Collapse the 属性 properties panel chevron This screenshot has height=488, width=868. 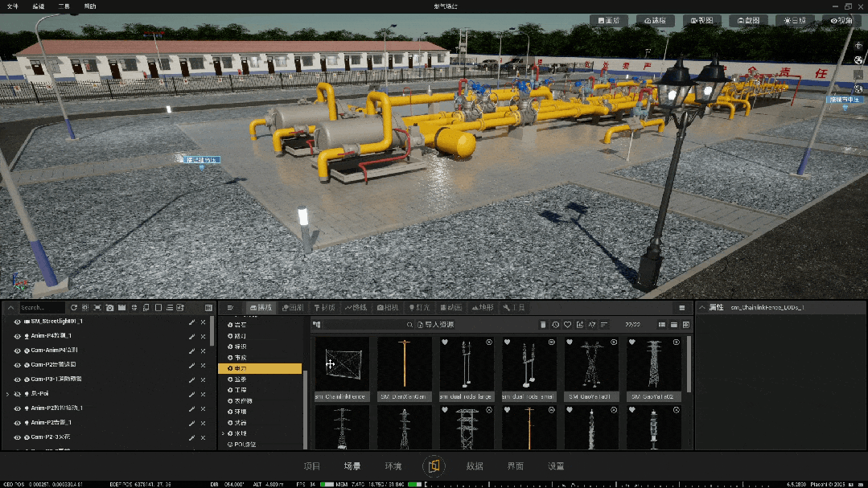tap(702, 308)
